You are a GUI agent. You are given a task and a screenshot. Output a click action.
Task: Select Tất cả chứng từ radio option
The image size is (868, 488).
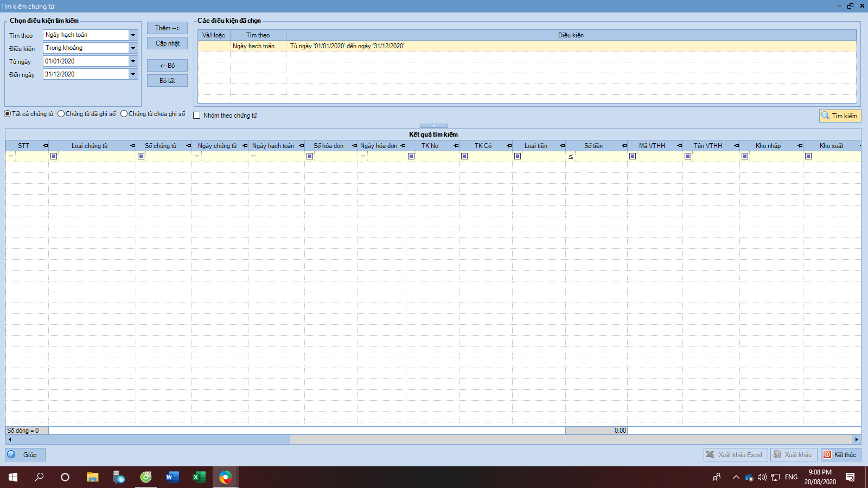[8, 114]
